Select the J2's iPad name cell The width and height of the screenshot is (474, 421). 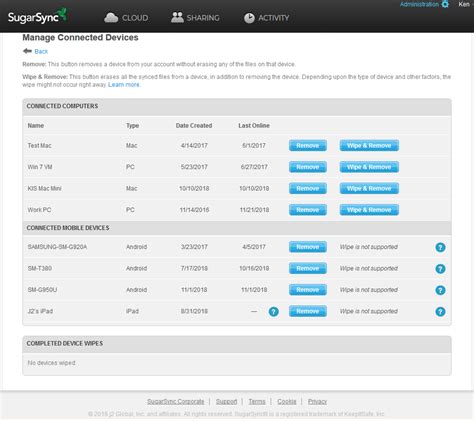click(40, 311)
